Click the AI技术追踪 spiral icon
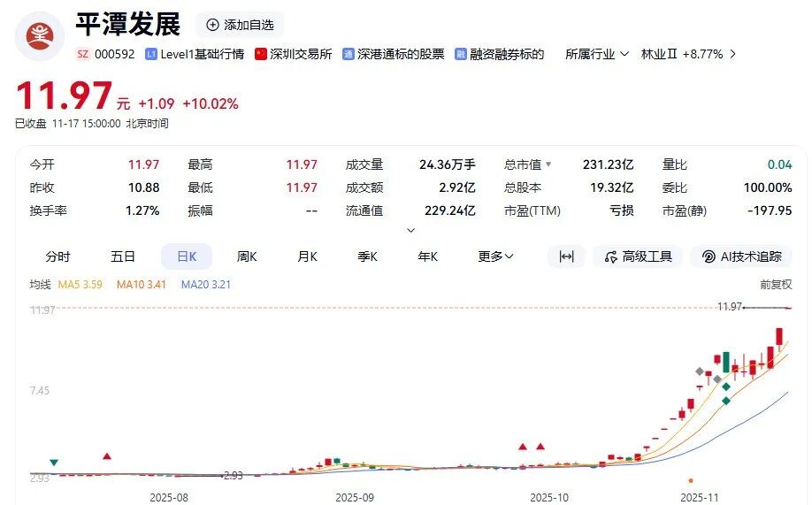This screenshot has width=812, height=505. coord(709,256)
